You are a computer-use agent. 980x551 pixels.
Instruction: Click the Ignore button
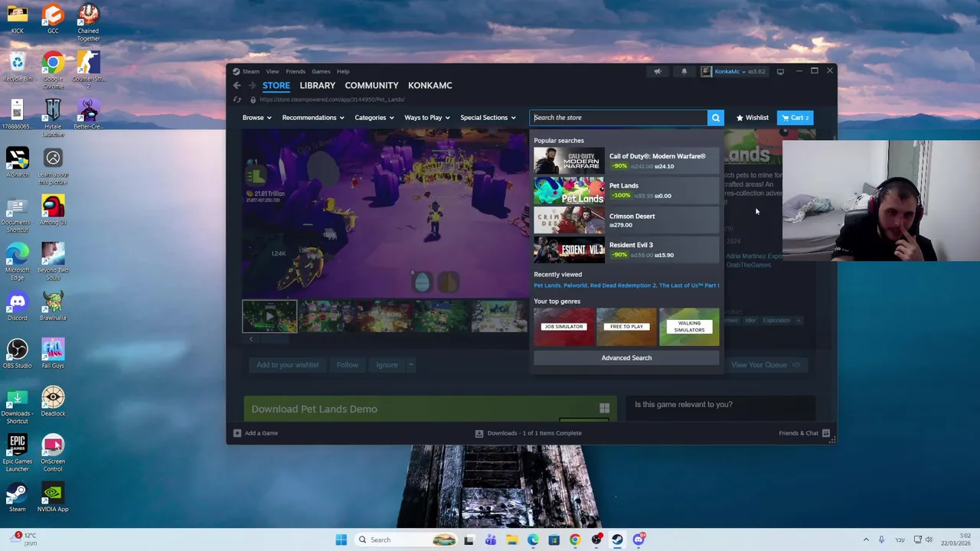[387, 365]
